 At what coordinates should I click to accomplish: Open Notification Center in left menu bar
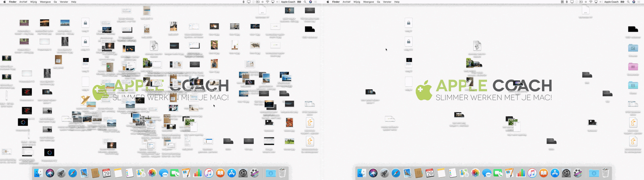tap(315, 2)
